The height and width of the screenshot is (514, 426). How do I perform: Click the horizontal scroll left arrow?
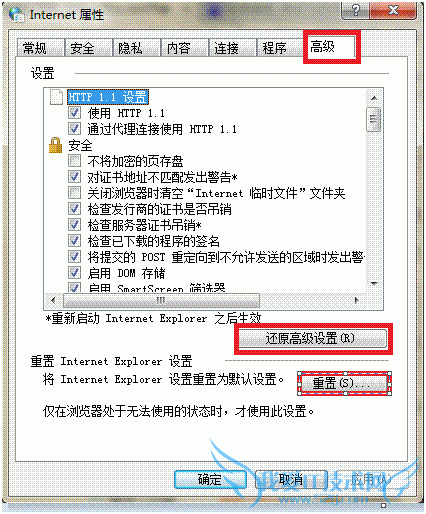[53, 300]
